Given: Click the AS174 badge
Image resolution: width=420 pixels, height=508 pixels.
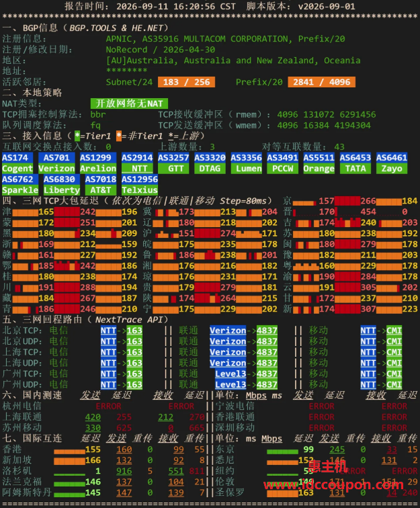Looking at the screenshot, I should pyautogui.click(x=17, y=158).
